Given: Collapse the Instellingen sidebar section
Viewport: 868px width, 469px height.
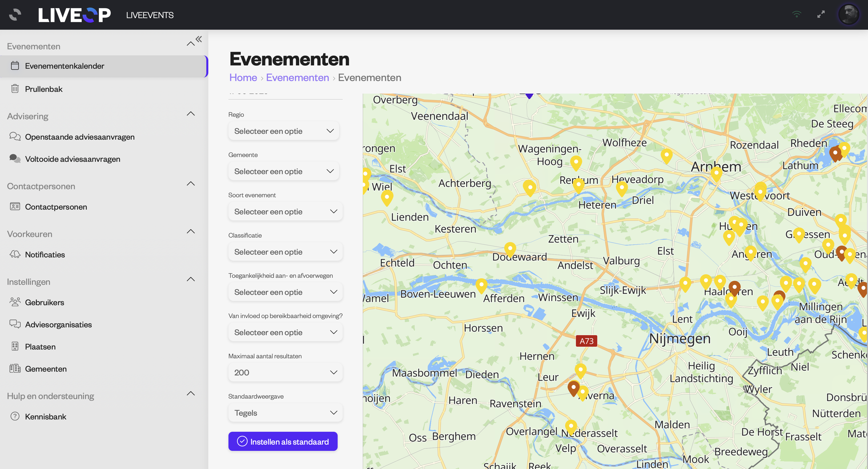Looking at the screenshot, I should pos(191,279).
